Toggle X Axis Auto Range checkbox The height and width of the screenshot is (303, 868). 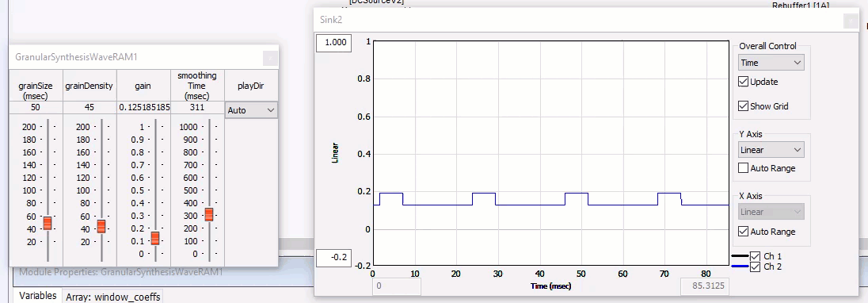pos(744,232)
